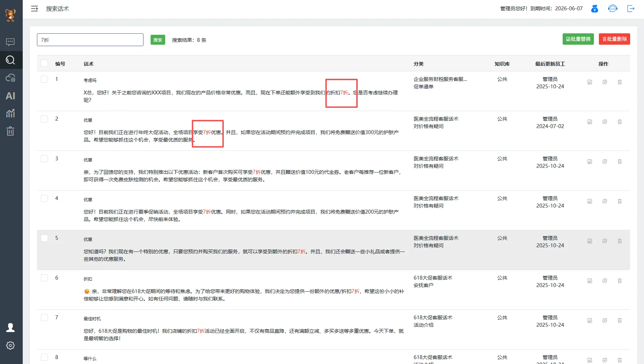The image size is (644, 364).
Task: Open the recycle bin icon in sidebar
Action: point(10,131)
